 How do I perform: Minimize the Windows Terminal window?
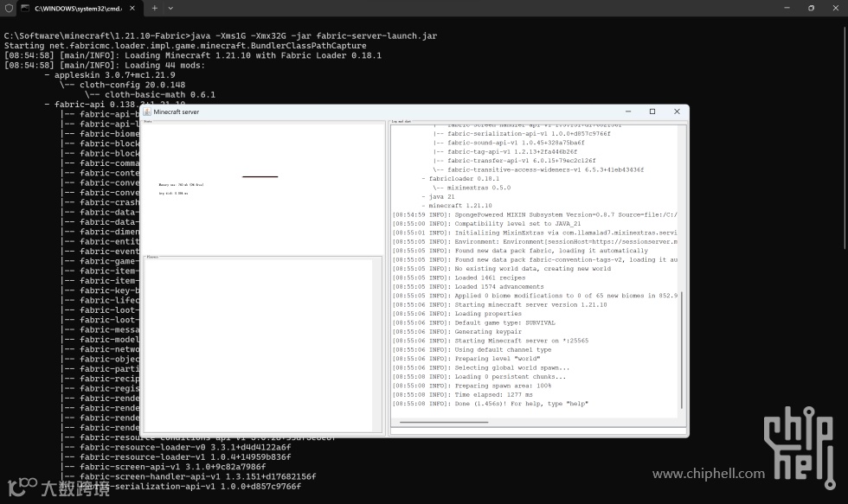(787, 8)
